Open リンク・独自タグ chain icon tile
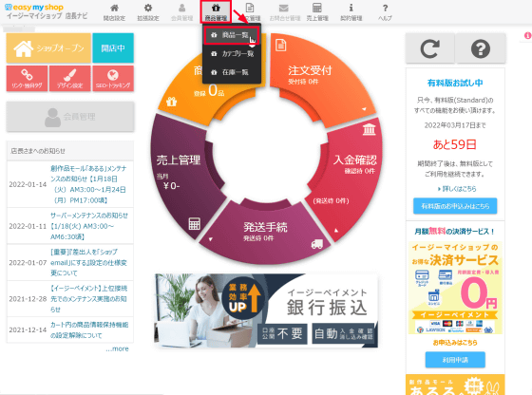The height and width of the screenshot is (395, 532). pyautogui.click(x=27, y=79)
